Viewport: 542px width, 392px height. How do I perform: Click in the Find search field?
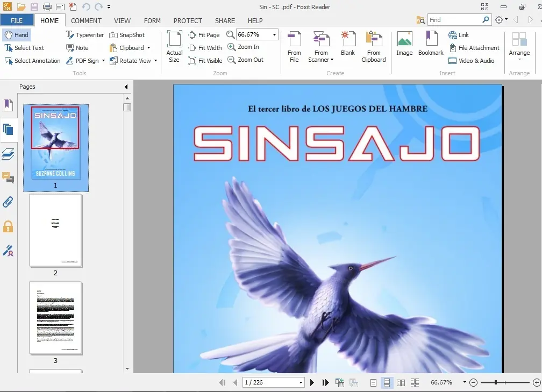pos(455,20)
